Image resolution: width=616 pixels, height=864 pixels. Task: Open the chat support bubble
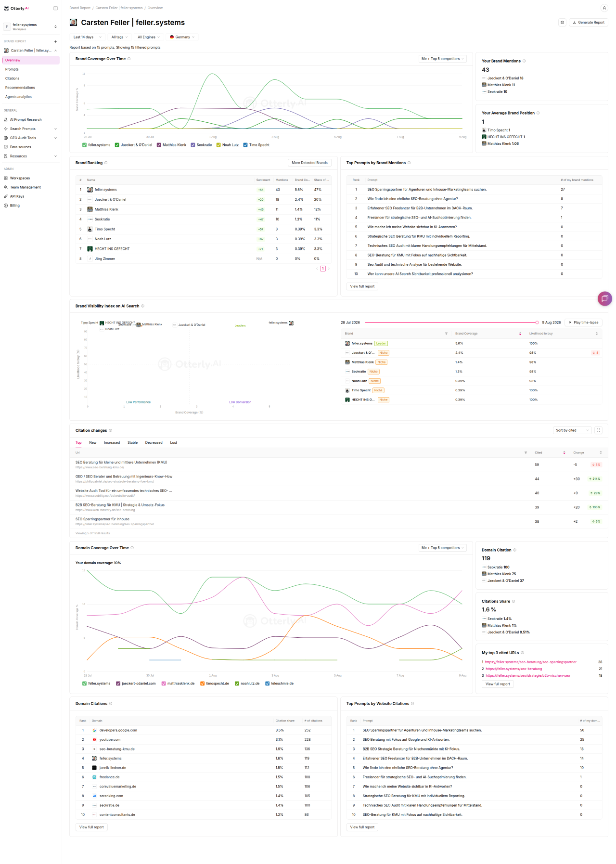(604, 298)
